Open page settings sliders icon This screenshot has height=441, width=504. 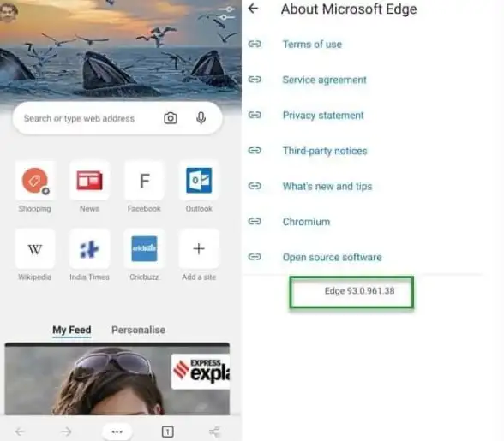tap(226, 13)
